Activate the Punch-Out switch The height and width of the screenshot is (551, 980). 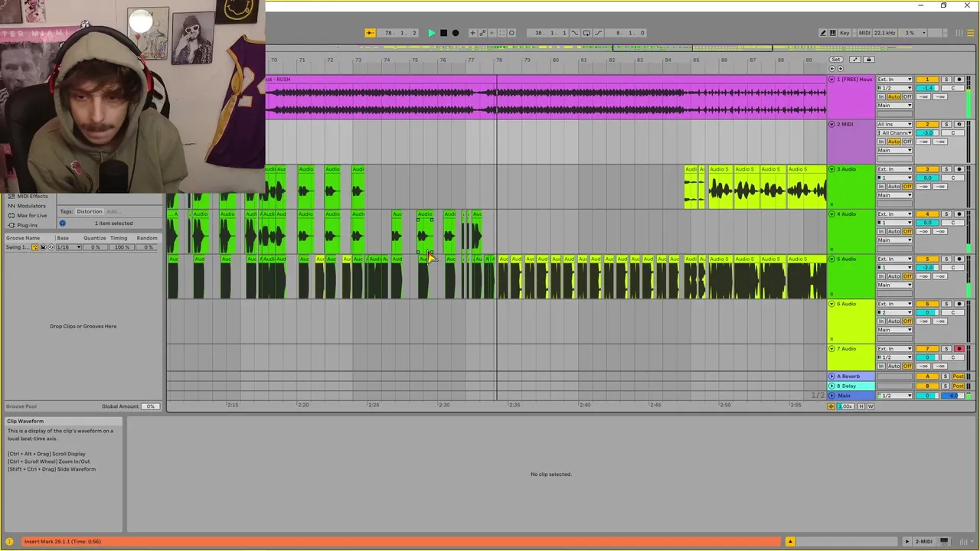coord(599,33)
